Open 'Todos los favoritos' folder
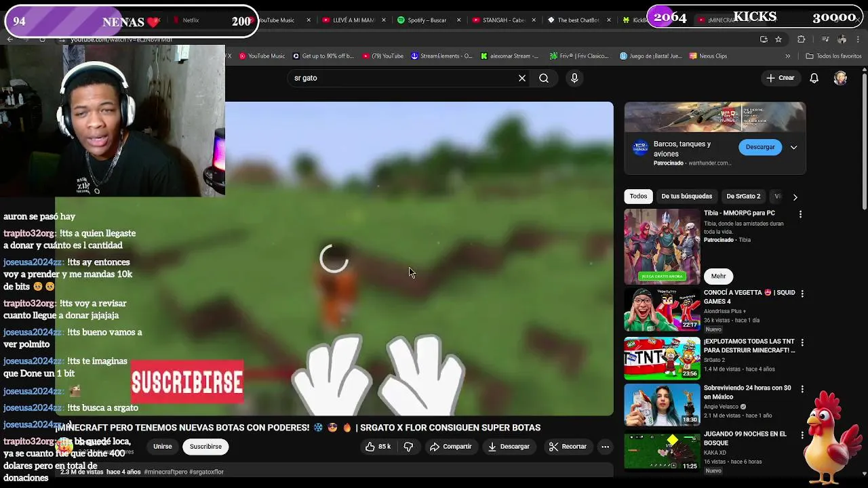Image resolution: width=868 pixels, height=488 pixels. tap(833, 56)
